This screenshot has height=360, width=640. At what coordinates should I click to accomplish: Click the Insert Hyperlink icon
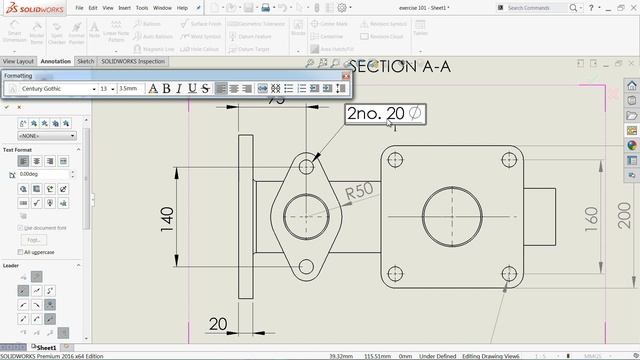(x=23, y=189)
